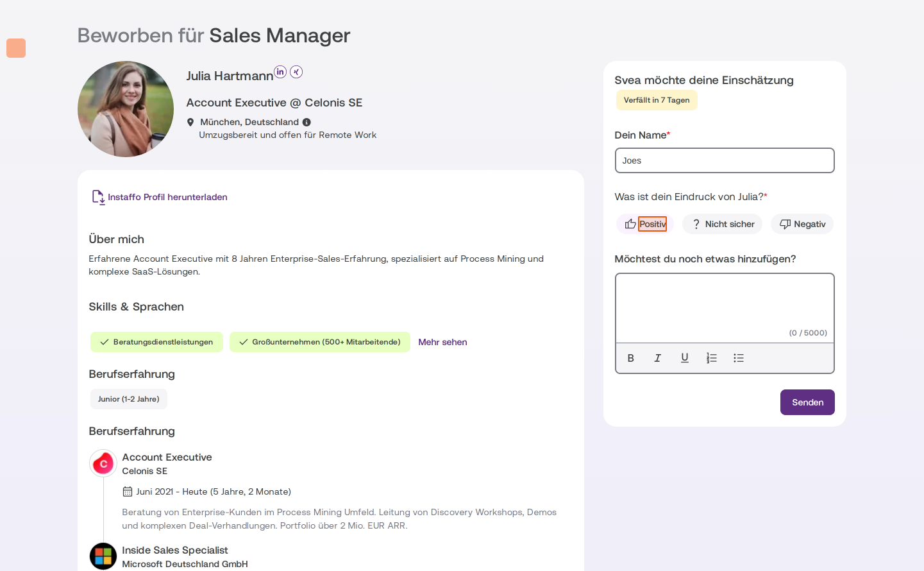Toggle underline formatting in the comment editor

685,358
